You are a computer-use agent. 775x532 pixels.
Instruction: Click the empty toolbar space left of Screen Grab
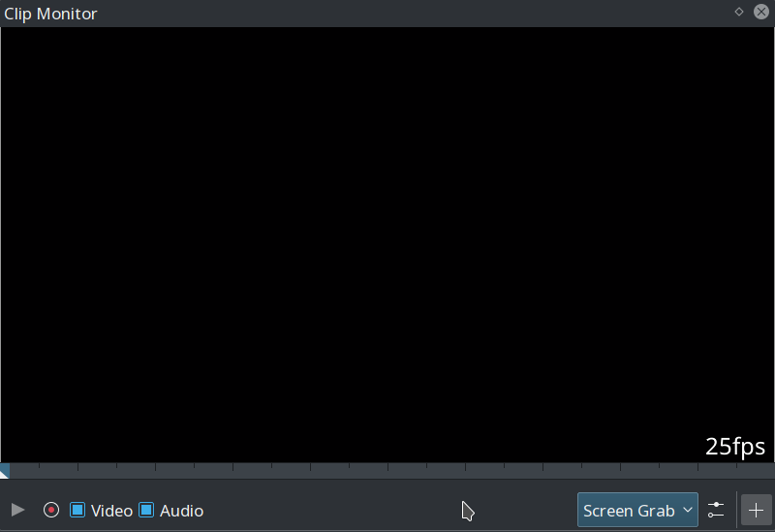click(387, 510)
